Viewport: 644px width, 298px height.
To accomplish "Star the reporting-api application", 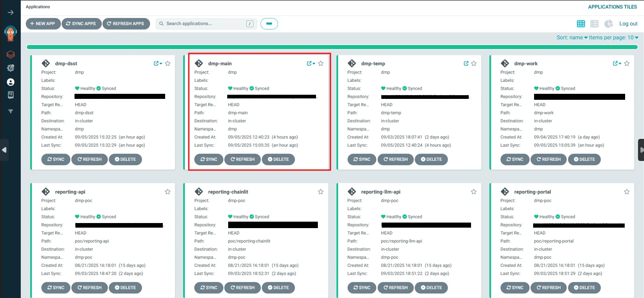I will (x=167, y=192).
